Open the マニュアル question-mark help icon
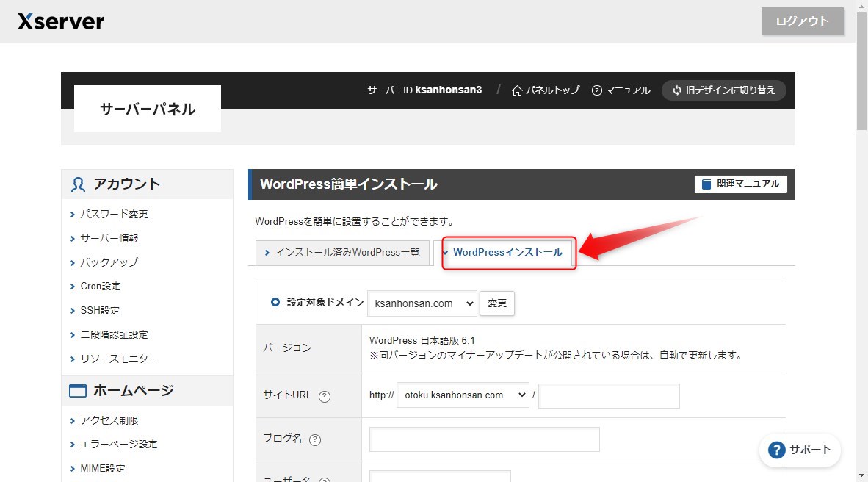Viewport: 868px width, 482px height. tap(596, 90)
